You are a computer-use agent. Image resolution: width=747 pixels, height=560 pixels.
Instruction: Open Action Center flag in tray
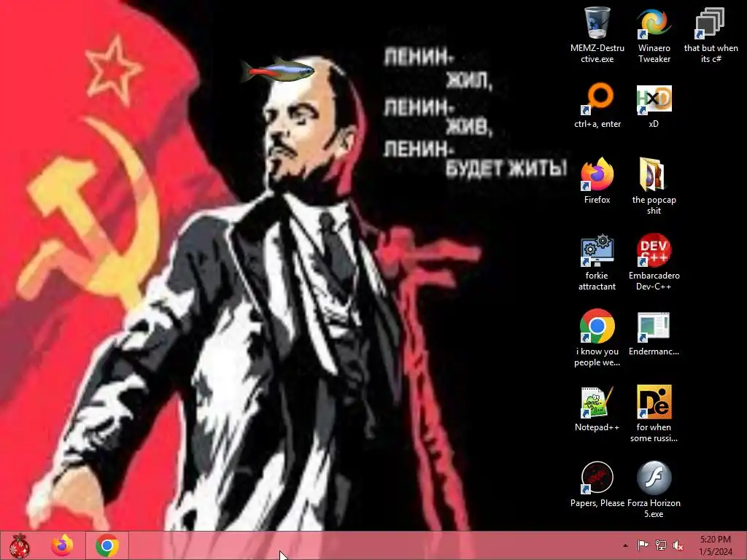643,545
